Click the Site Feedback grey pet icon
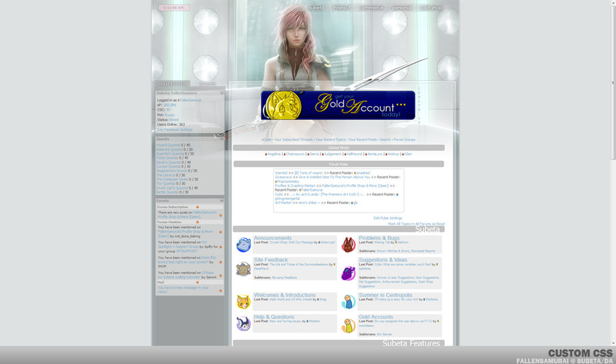The width and height of the screenshot is (616, 364). 243,269
